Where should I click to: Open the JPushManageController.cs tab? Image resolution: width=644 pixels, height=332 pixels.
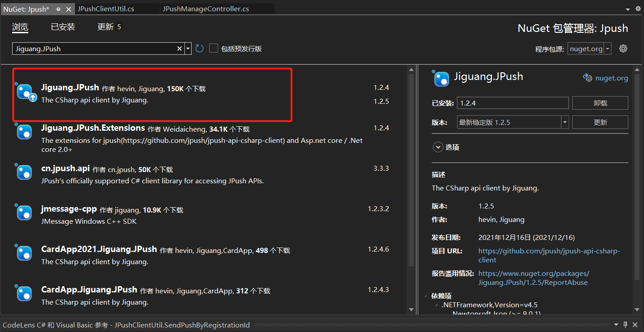coord(206,9)
